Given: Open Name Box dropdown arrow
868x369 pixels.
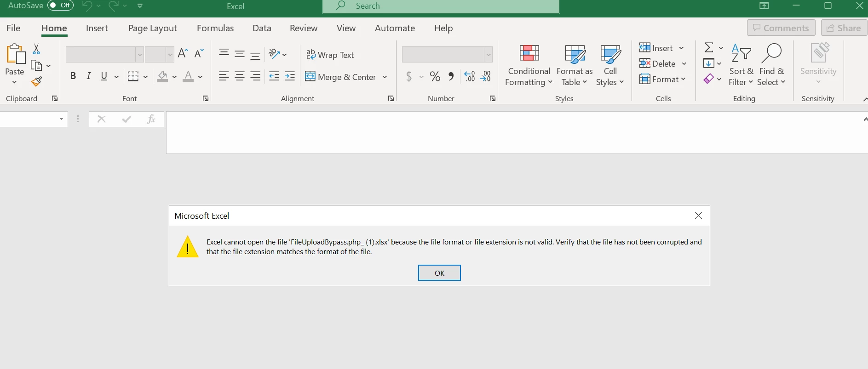Looking at the screenshot, I should pyautogui.click(x=61, y=119).
